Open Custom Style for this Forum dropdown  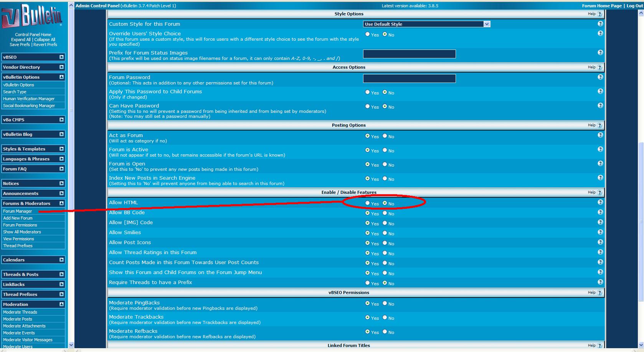click(426, 24)
